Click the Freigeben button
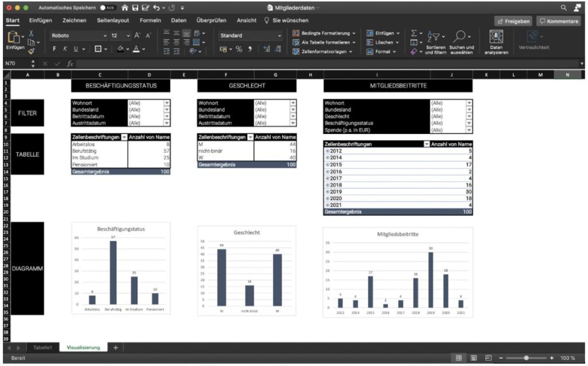 512,21
